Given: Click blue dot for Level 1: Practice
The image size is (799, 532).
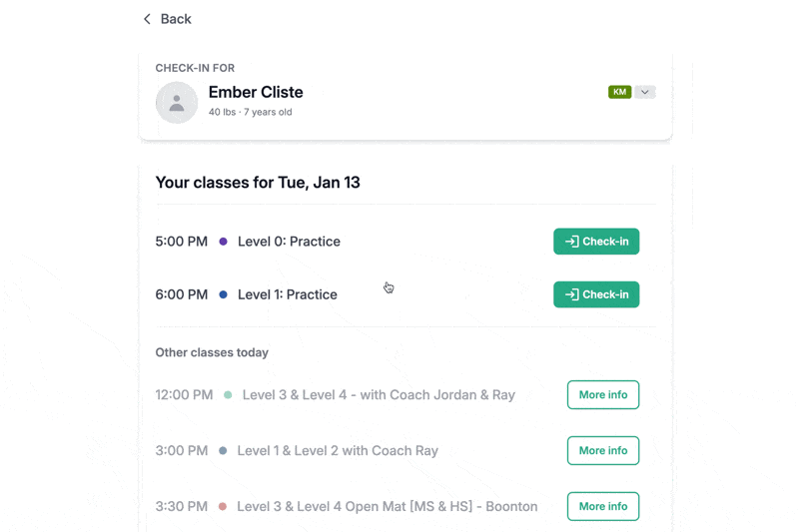Looking at the screenshot, I should (x=223, y=294).
